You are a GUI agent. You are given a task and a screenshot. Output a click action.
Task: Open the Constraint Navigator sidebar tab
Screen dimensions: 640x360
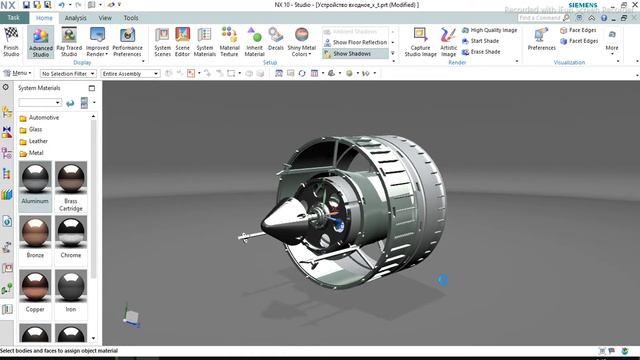click(7, 132)
